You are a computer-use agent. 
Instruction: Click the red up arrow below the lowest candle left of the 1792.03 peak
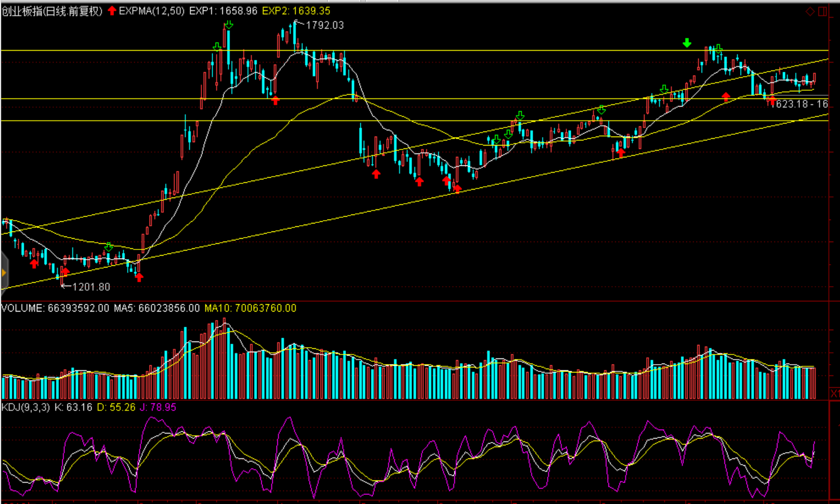coord(275,100)
